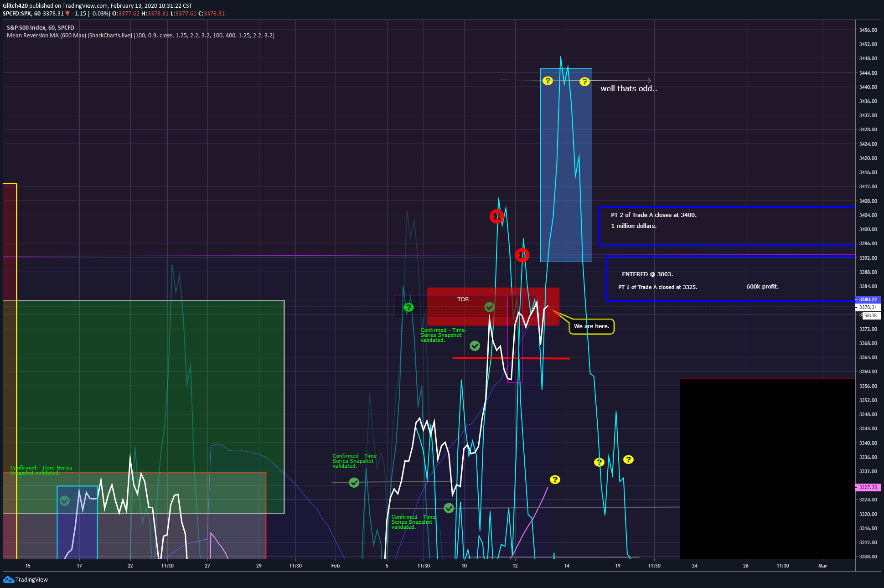The image size is (884, 588).
Task: Click the 'Mar' date axis label
Action: (822, 566)
